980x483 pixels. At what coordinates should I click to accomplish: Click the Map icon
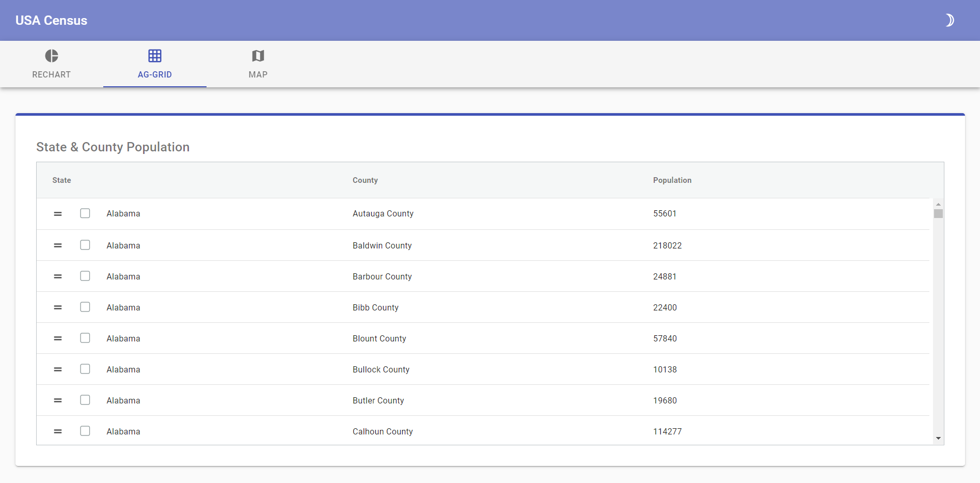click(258, 56)
